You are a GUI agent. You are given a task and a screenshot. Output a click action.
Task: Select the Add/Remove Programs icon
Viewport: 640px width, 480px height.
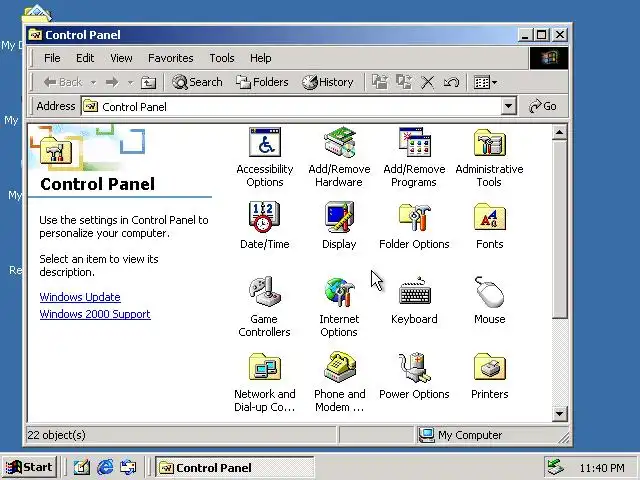[414, 157]
